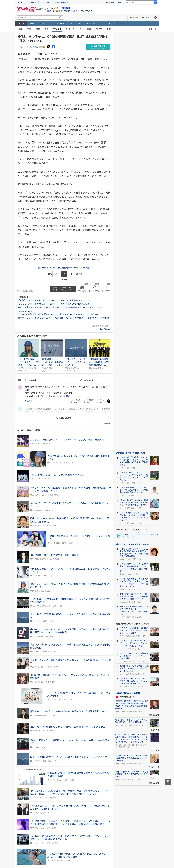The height and width of the screenshot is (868, 174).
Task: Share the article on Facebook
Action: pyautogui.click(x=53, y=47)
